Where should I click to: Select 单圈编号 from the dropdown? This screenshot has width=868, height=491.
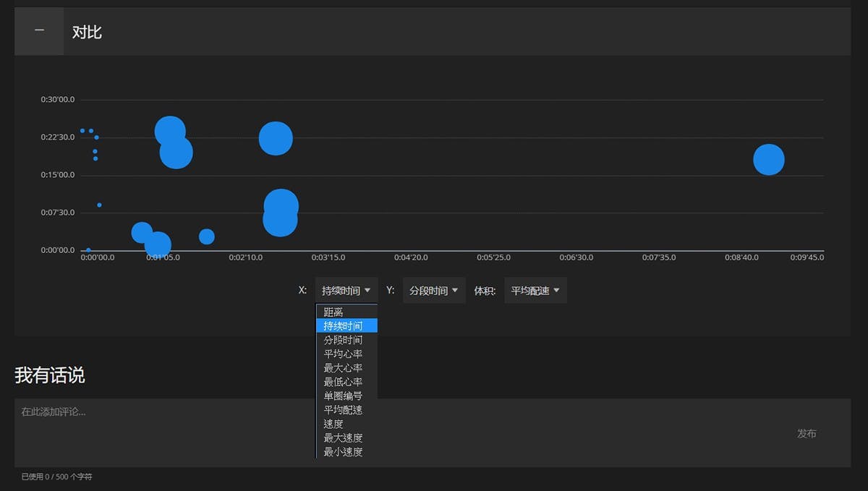pyautogui.click(x=344, y=396)
